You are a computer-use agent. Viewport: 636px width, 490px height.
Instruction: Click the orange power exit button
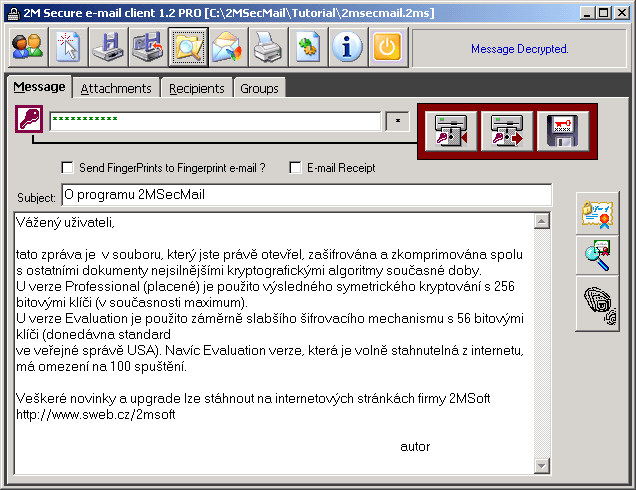[388, 47]
